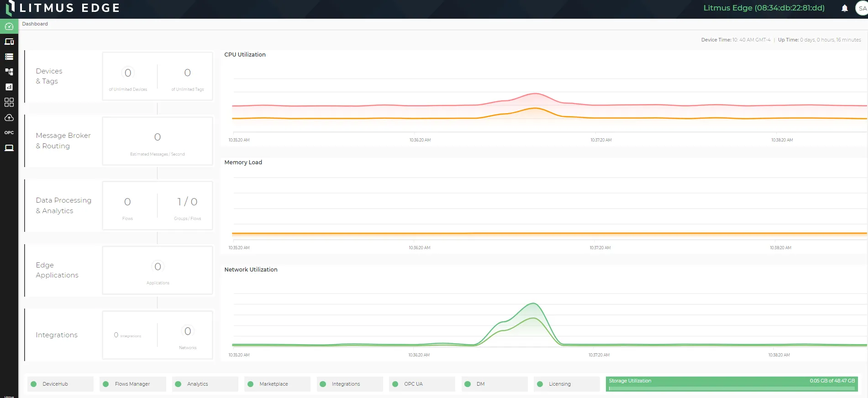This screenshot has width=868, height=398.
Task: Click the notifications bell icon
Action: click(845, 8)
